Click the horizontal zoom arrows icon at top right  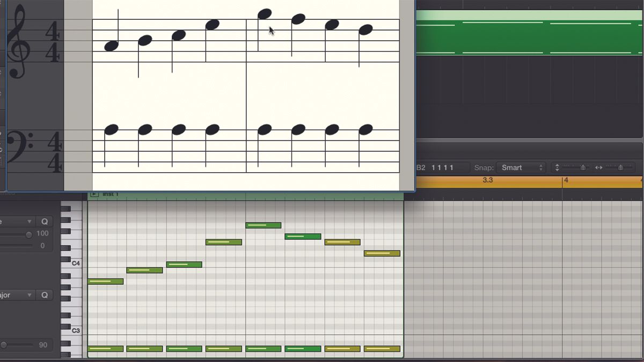(599, 167)
